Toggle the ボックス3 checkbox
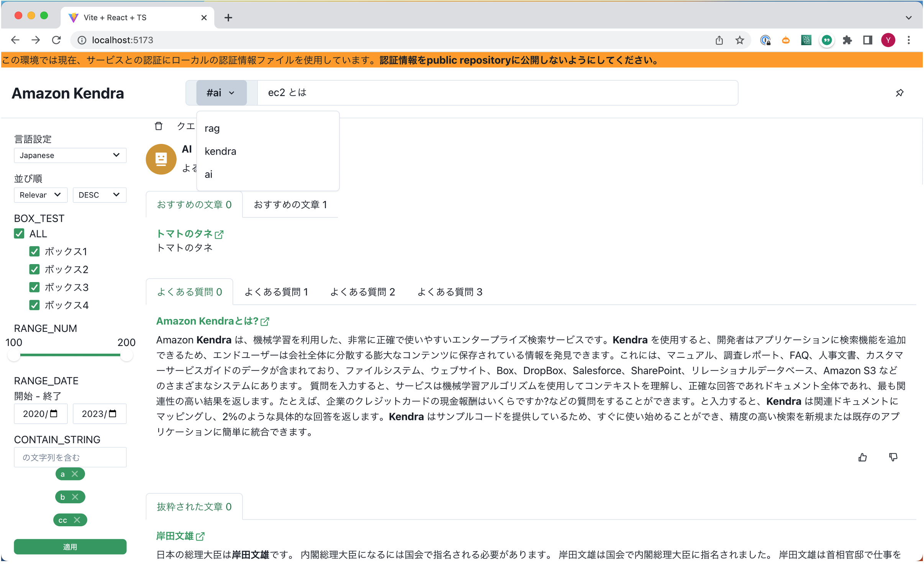The height and width of the screenshot is (568, 924). (34, 287)
